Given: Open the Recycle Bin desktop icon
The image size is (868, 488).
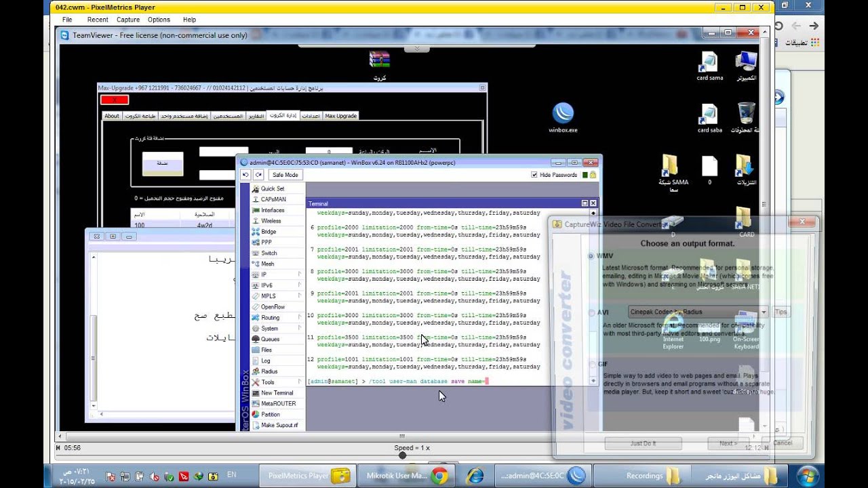Looking at the screenshot, I should 746,118.
